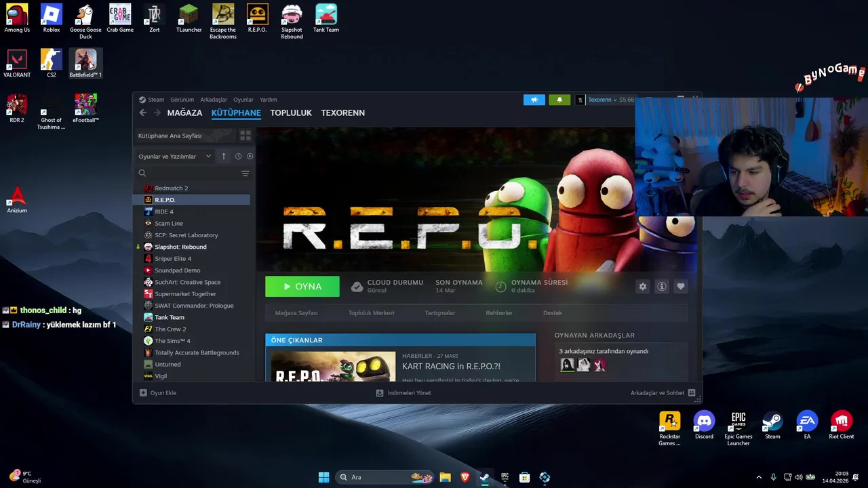Select Ghost of Tsushima desktop icon
The image size is (868, 488).
click(52, 112)
